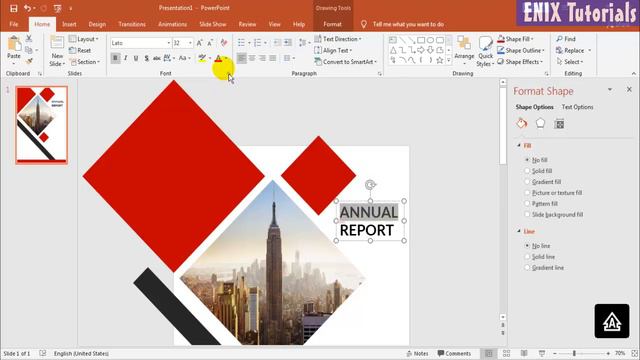Switch to the Design tab

97,24
